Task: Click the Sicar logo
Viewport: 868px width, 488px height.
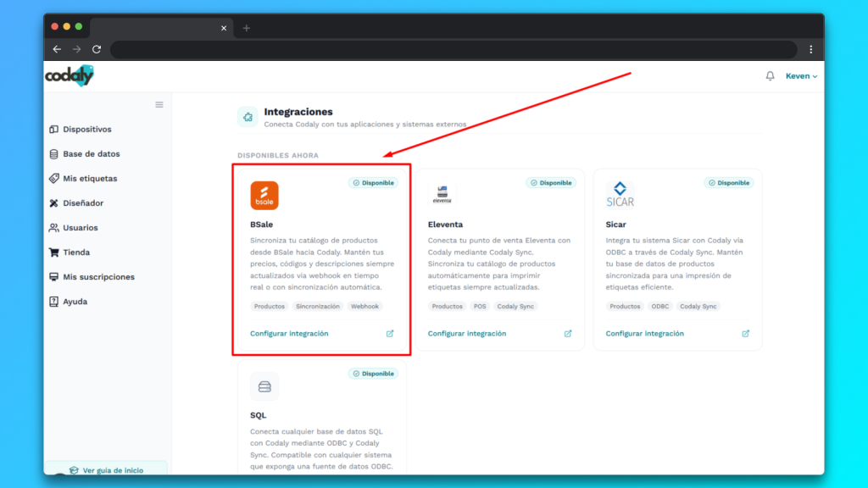Action: (x=620, y=195)
